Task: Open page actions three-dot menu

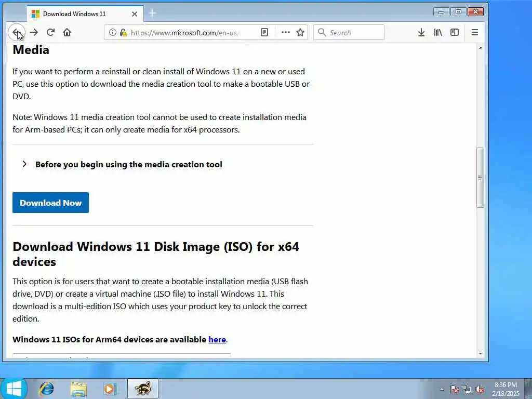Action: click(x=286, y=32)
